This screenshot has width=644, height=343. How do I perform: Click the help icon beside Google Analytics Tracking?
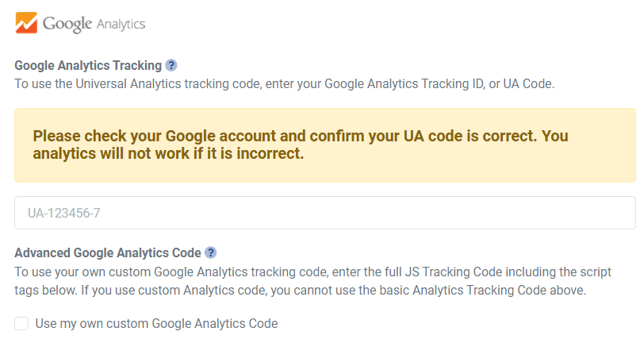(x=171, y=65)
